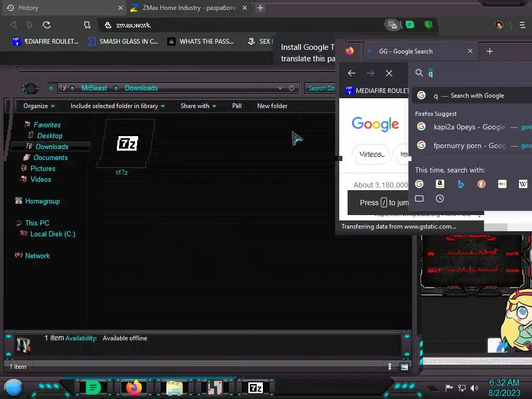Image resolution: width=532 pixels, height=399 pixels.
Task: Close the GG - Google Search tab
Action: [470, 51]
